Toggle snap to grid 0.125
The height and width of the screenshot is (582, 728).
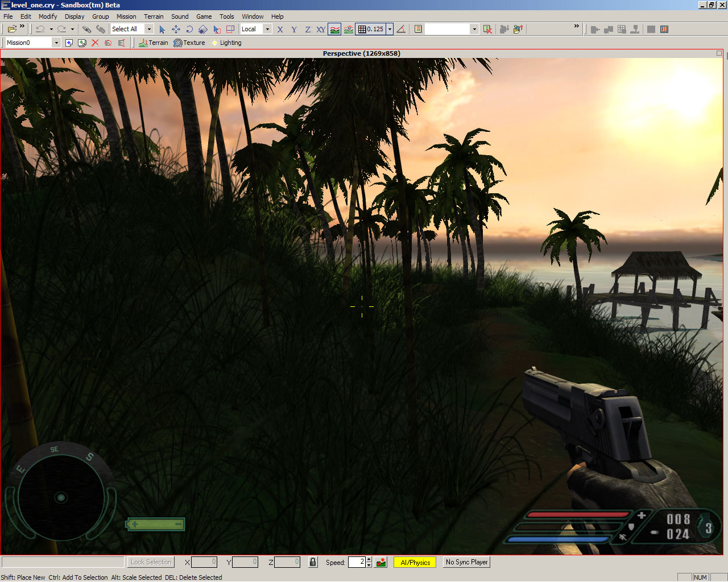pos(371,29)
